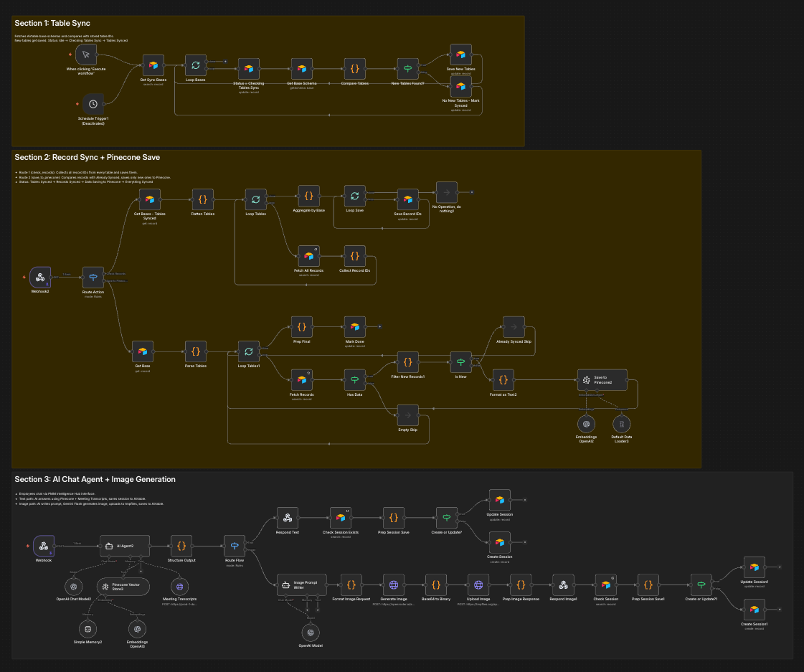Open the "New Tables Found?" switch node
804x672 pixels.
click(x=407, y=69)
